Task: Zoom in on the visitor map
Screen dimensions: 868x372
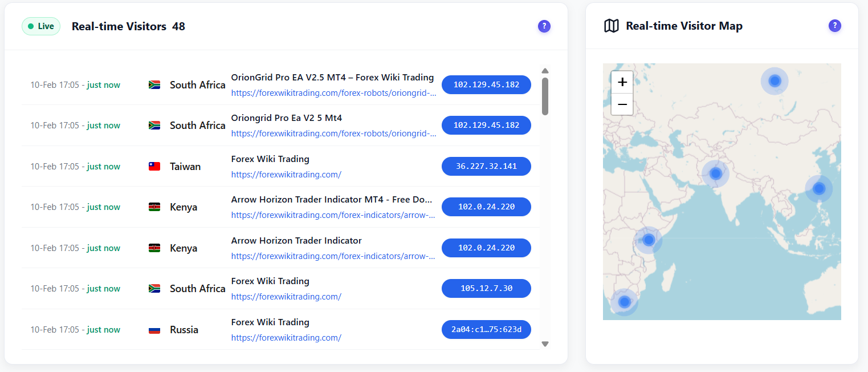Action: click(622, 82)
